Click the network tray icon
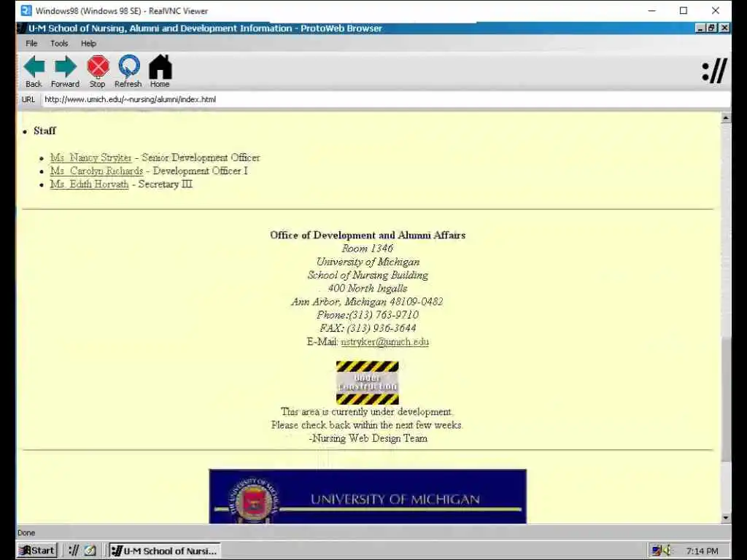The height and width of the screenshot is (560, 747). 657,551
